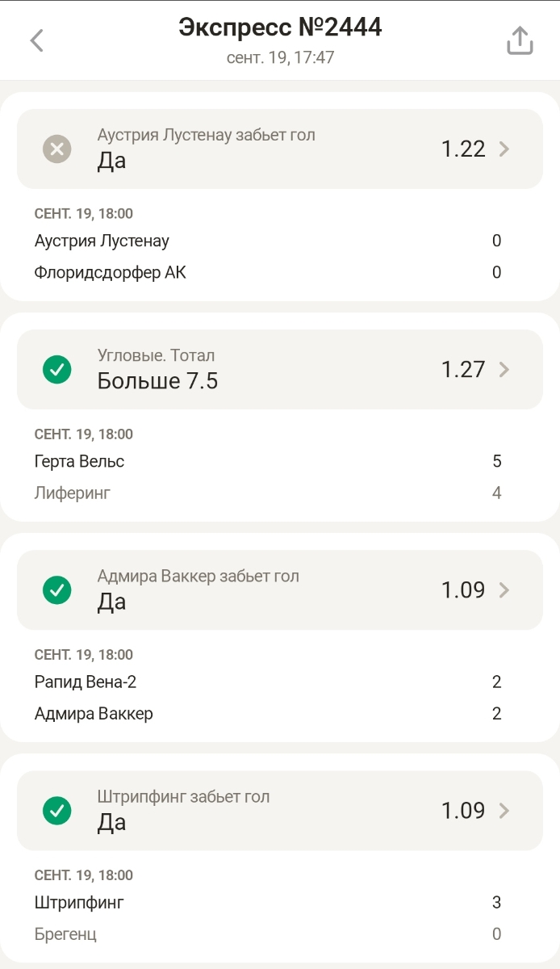The image size is (560, 969).
Task: Tap the share icon in header
Action: pos(520,40)
